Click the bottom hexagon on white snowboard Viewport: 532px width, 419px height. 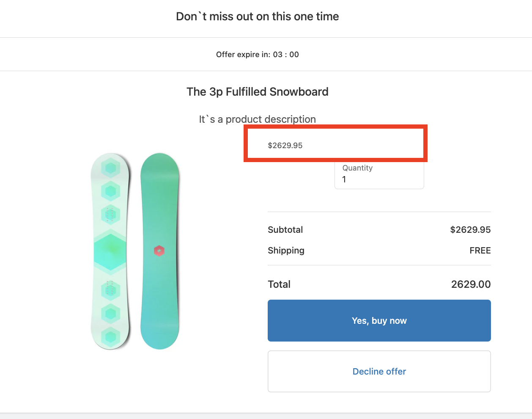[110, 337]
